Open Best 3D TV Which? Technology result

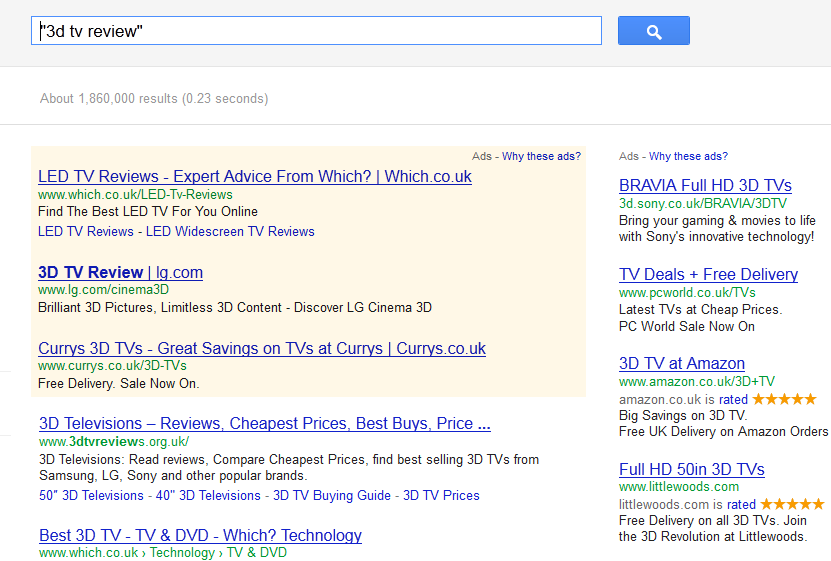tap(200, 535)
